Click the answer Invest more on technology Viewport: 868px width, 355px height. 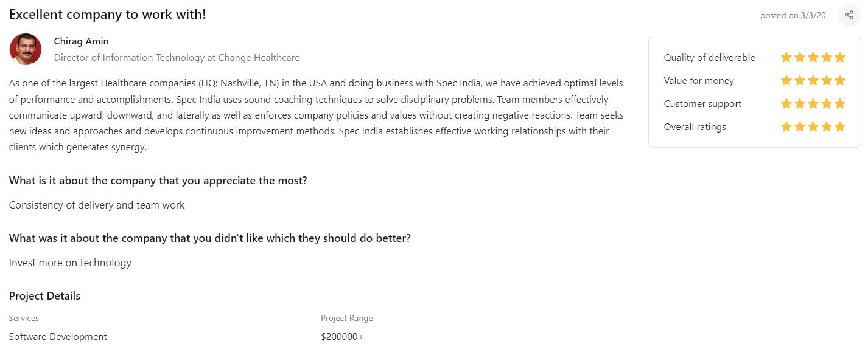tap(70, 263)
